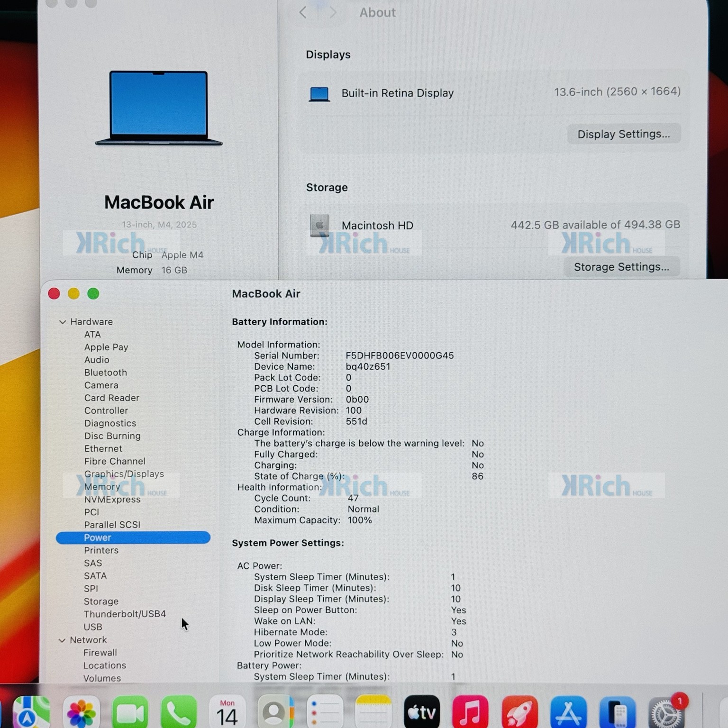The height and width of the screenshot is (728, 728).
Task: Open Reminders from the Dock
Action: click(x=325, y=711)
